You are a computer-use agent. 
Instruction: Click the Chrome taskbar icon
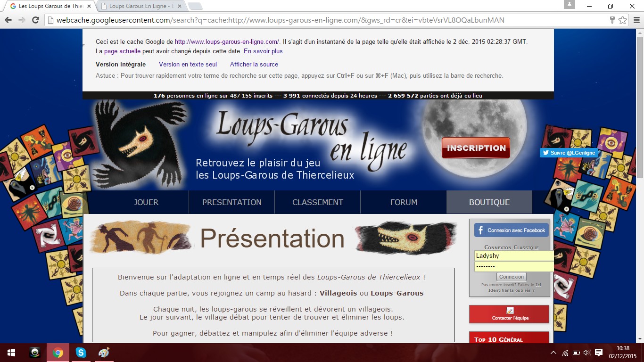(58, 353)
